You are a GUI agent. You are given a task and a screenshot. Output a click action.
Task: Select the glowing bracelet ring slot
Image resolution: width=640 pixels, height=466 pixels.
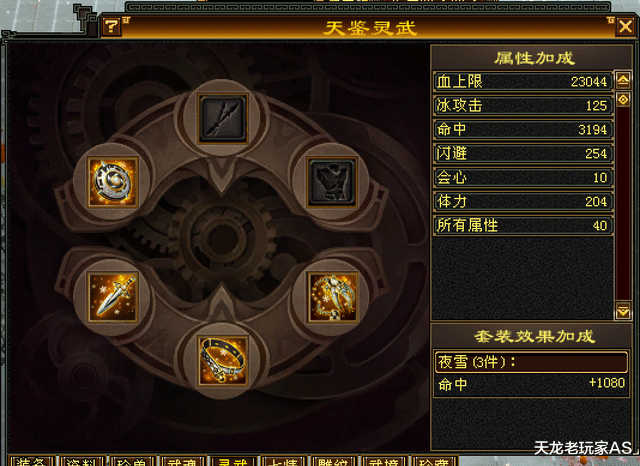pyautogui.click(x=223, y=361)
